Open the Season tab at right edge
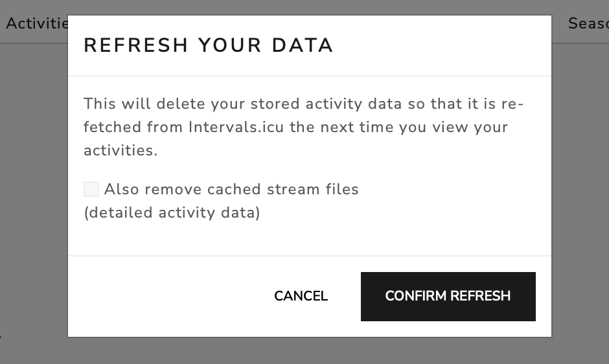 pyautogui.click(x=588, y=23)
